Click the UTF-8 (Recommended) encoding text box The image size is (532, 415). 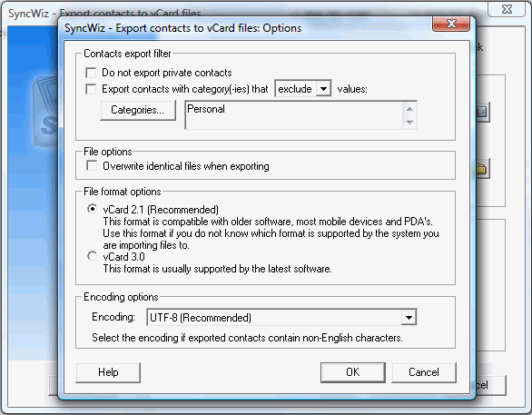tap(274, 318)
